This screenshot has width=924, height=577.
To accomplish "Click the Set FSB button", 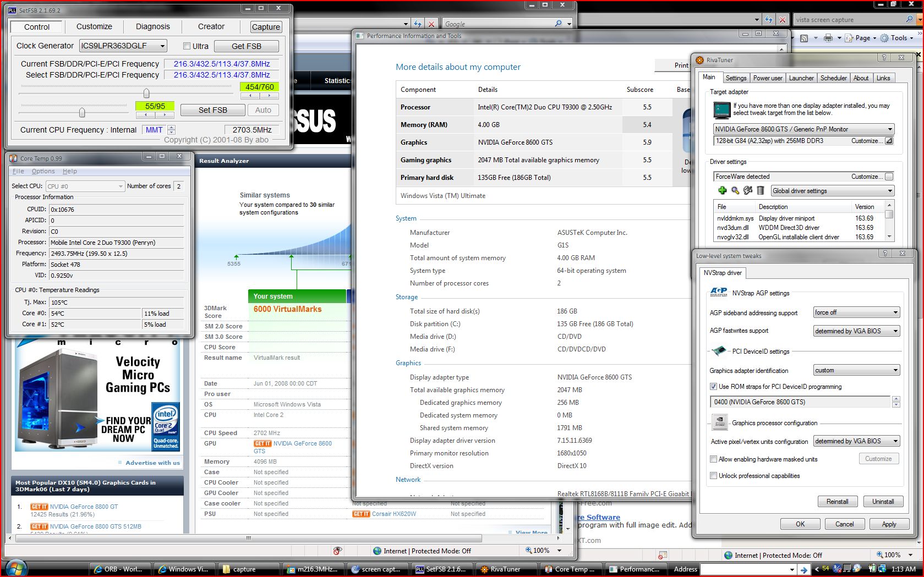I will tap(213, 110).
